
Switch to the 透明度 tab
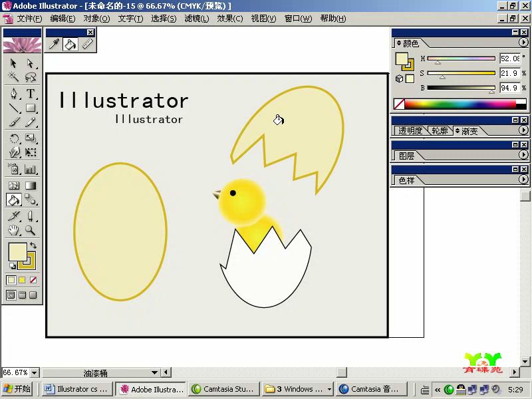click(410, 130)
